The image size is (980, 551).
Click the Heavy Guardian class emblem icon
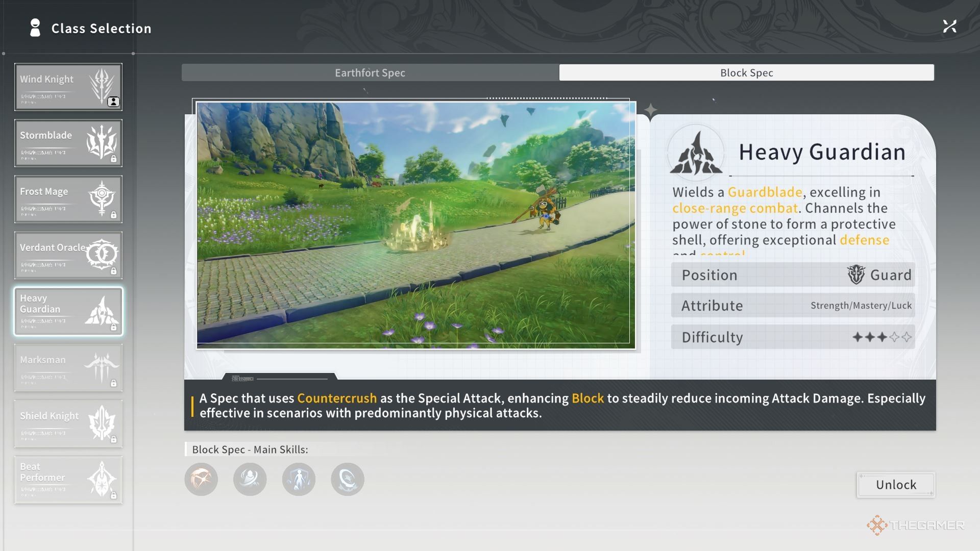tap(696, 153)
